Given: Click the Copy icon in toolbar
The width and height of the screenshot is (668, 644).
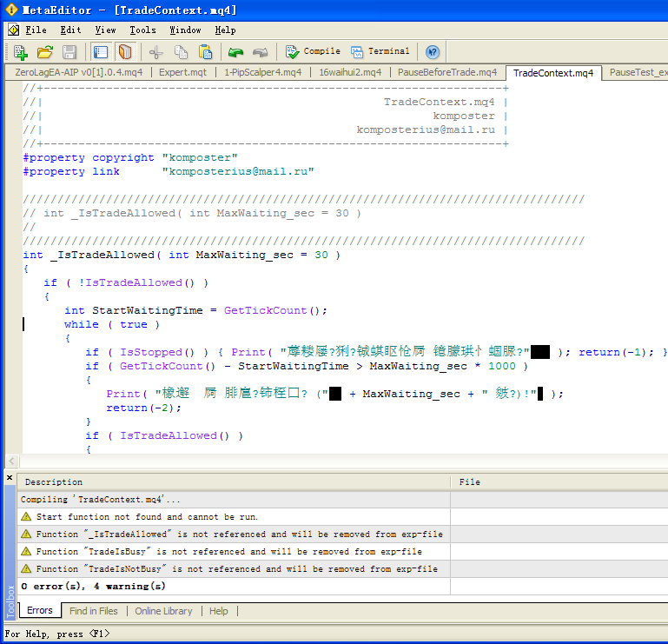Looking at the screenshot, I should pos(181,52).
